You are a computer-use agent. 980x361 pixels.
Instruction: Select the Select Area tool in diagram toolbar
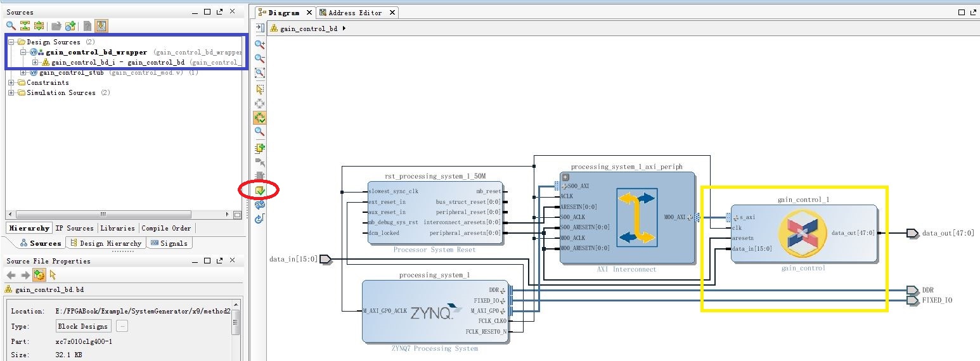260,89
